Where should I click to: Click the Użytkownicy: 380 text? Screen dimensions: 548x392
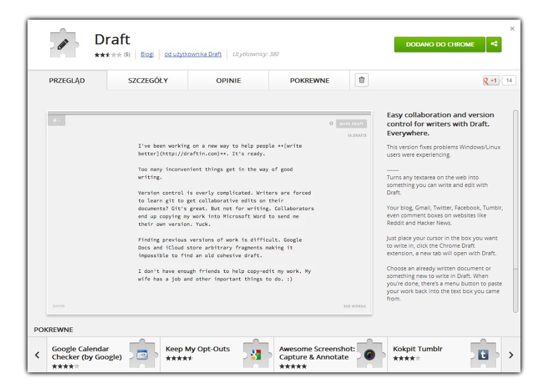255,54
